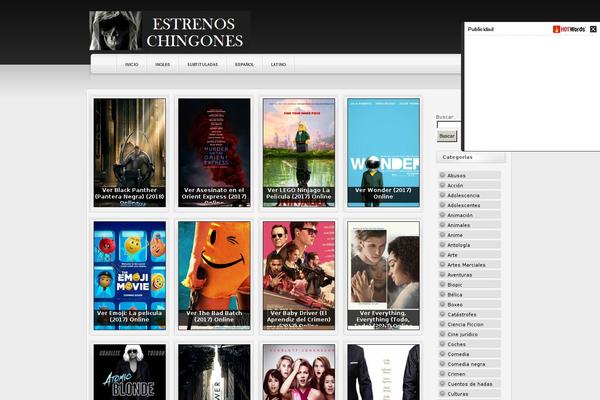The image size is (600, 400).
Task: Select the Bélica category link
Action: [455, 295]
